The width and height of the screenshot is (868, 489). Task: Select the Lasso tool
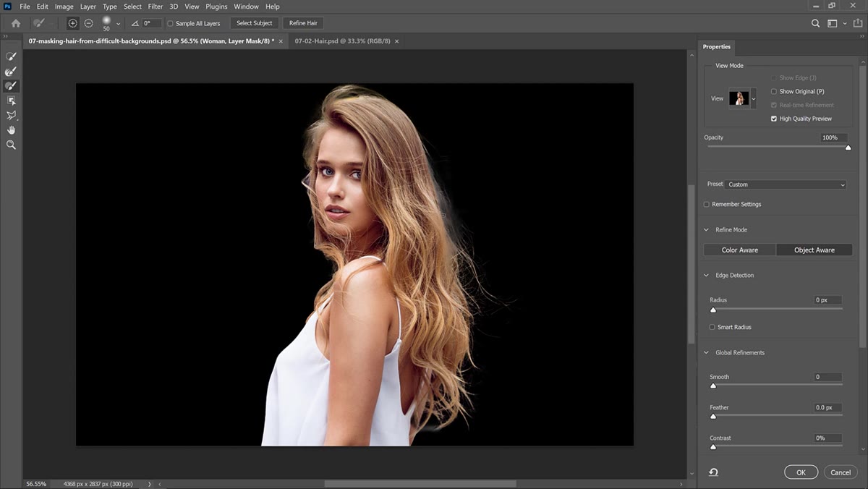(11, 115)
